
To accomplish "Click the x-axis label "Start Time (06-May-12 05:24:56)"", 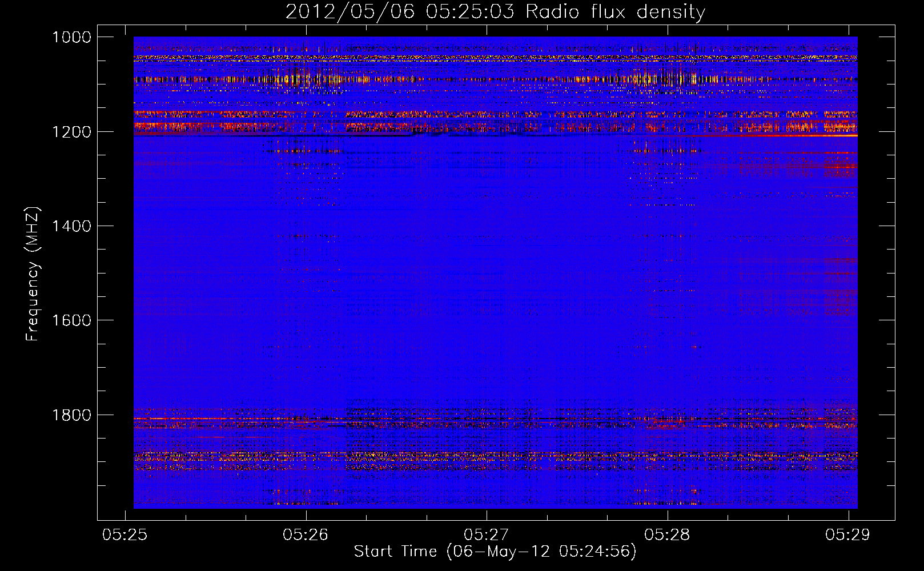I will pyautogui.click(x=495, y=552).
